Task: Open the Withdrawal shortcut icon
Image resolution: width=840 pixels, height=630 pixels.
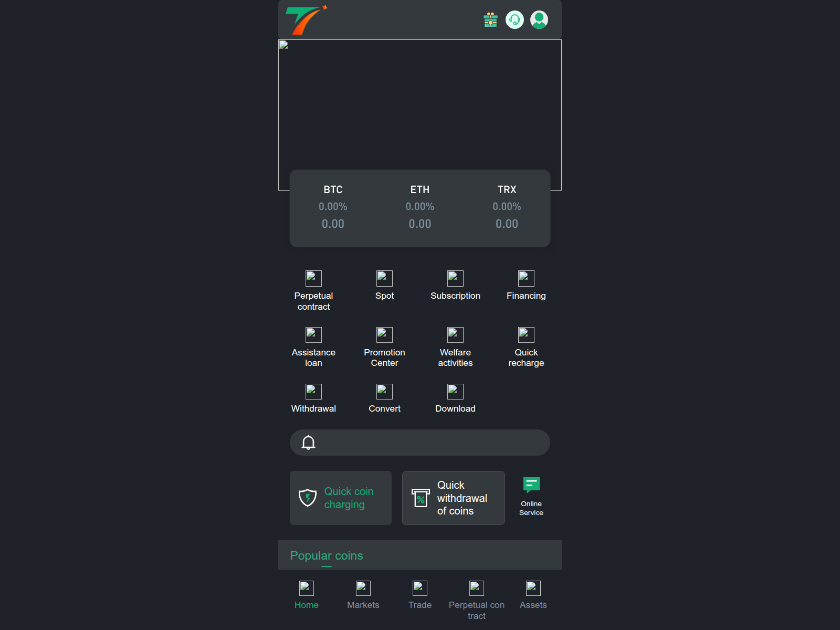Action: (x=313, y=398)
